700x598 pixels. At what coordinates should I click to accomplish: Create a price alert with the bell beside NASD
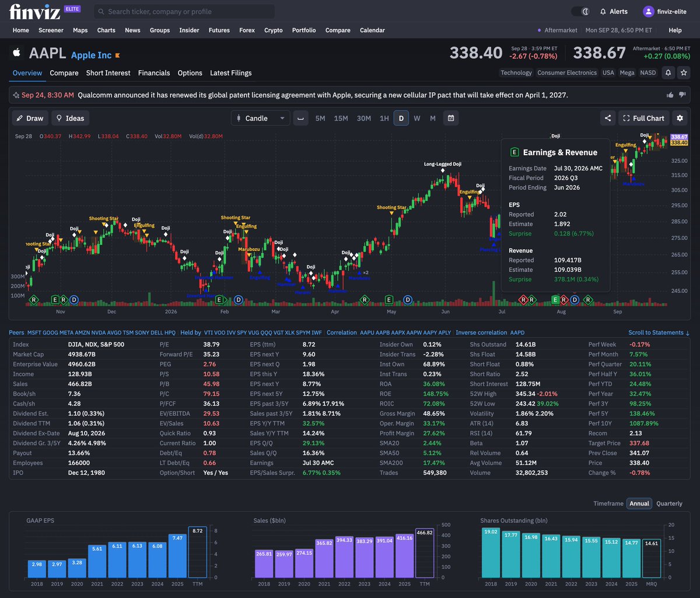pos(668,73)
